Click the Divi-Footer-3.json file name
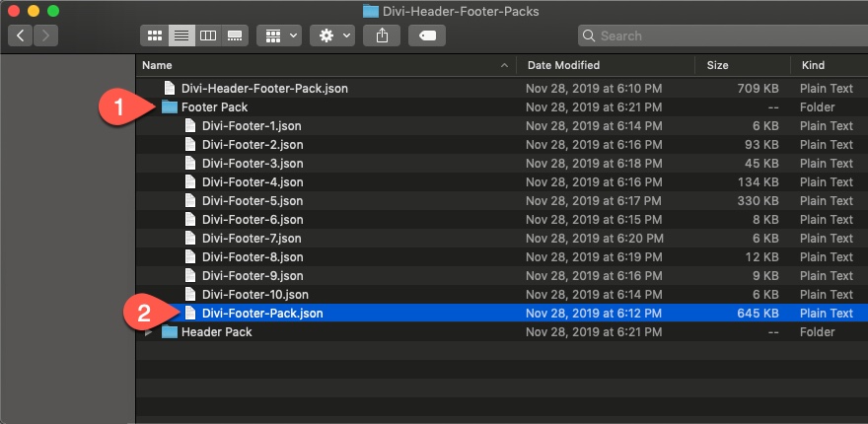Image resolution: width=868 pixels, height=424 pixels. coord(253,164)
